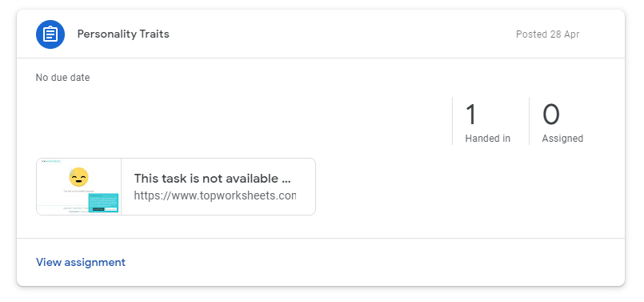Viewport: 644px width, 302px height.
Task: Click the dark accept button in thumbnail popup
Action: pos(98,209)
